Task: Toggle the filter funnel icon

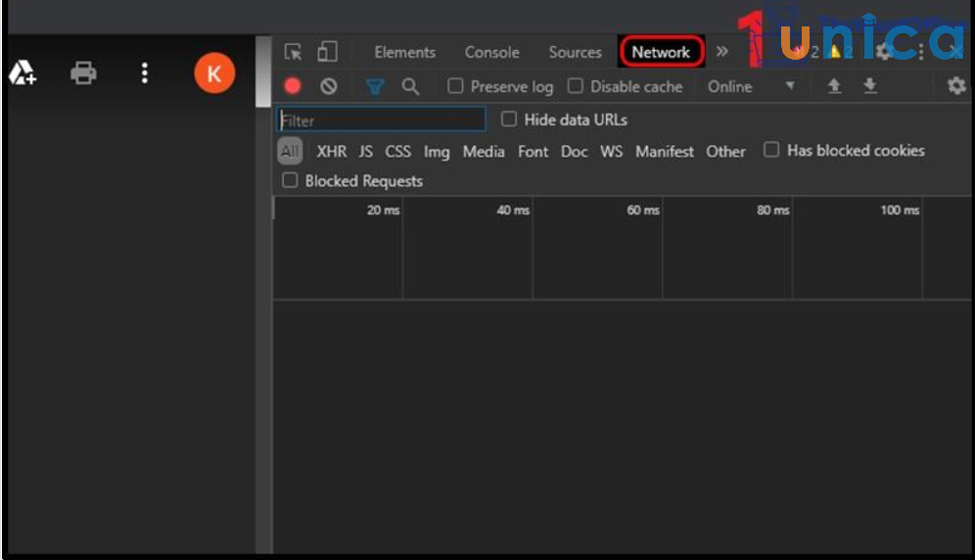Action: coord(375,87)
